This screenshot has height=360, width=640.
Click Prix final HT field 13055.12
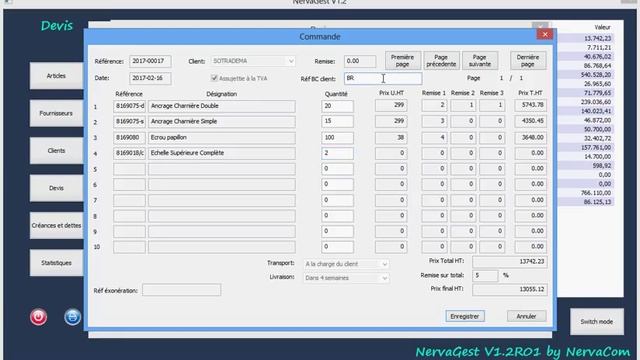pyautogui.click(x=510, y=289)
